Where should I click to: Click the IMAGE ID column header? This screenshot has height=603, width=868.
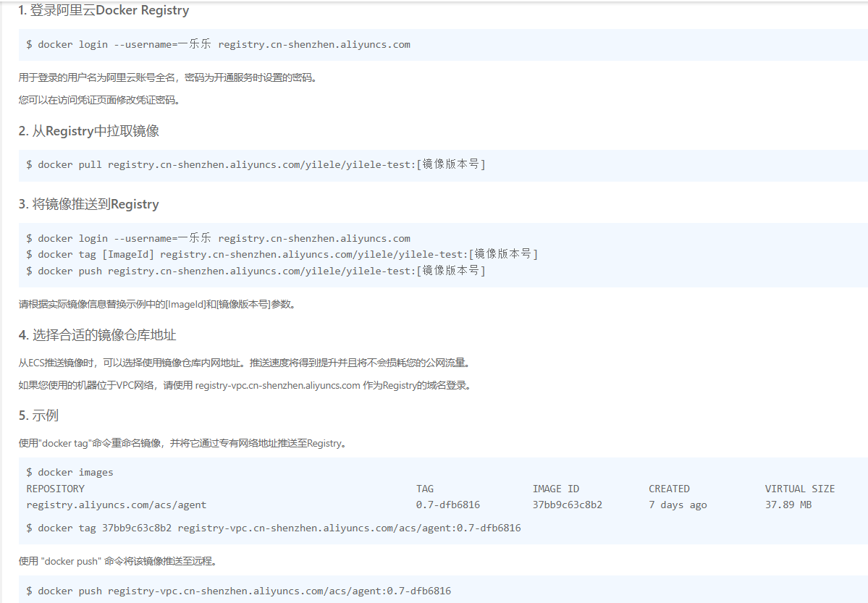point(556,489)
